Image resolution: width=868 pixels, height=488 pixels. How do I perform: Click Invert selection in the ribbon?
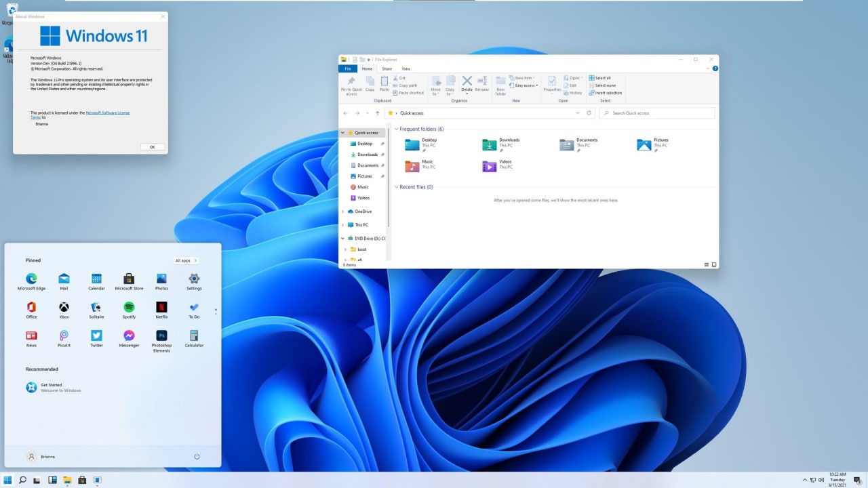(605, 93)
